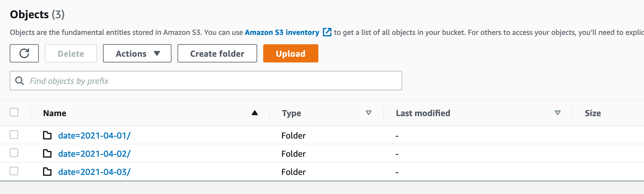644x194 pixels.
Task: Click the folder icon for date=2021-04-03
Action: pos(47,172)
